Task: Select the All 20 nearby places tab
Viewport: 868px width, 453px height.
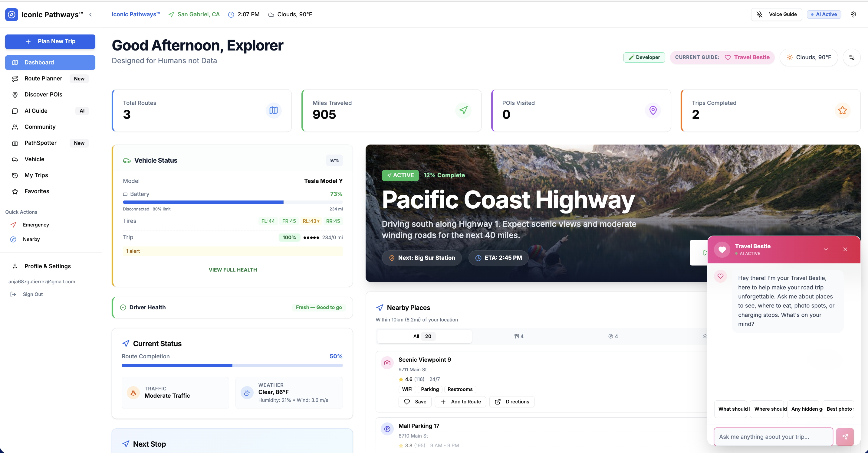Action: tap(424, 336)
